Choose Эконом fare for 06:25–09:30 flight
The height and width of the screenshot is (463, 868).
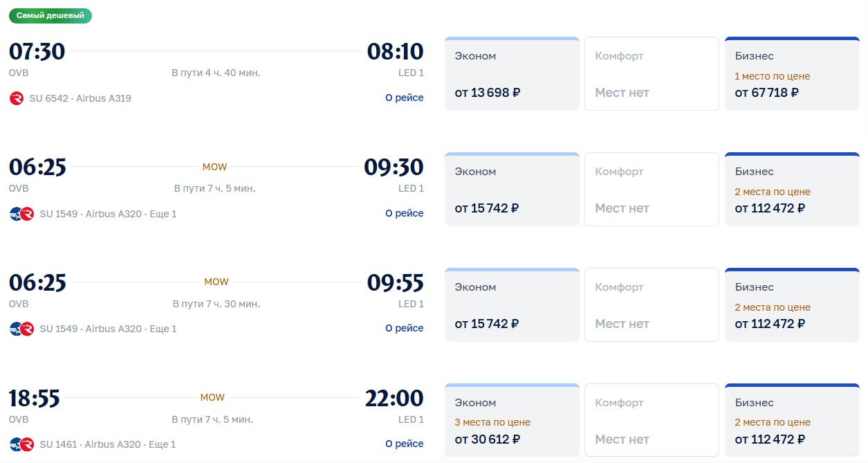pyautogui.click(x=512, y=190)
